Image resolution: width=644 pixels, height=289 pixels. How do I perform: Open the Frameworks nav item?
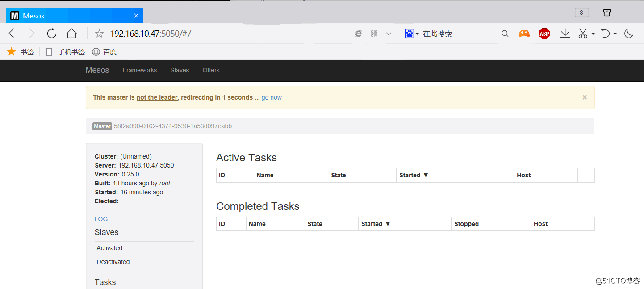(140, 70)
